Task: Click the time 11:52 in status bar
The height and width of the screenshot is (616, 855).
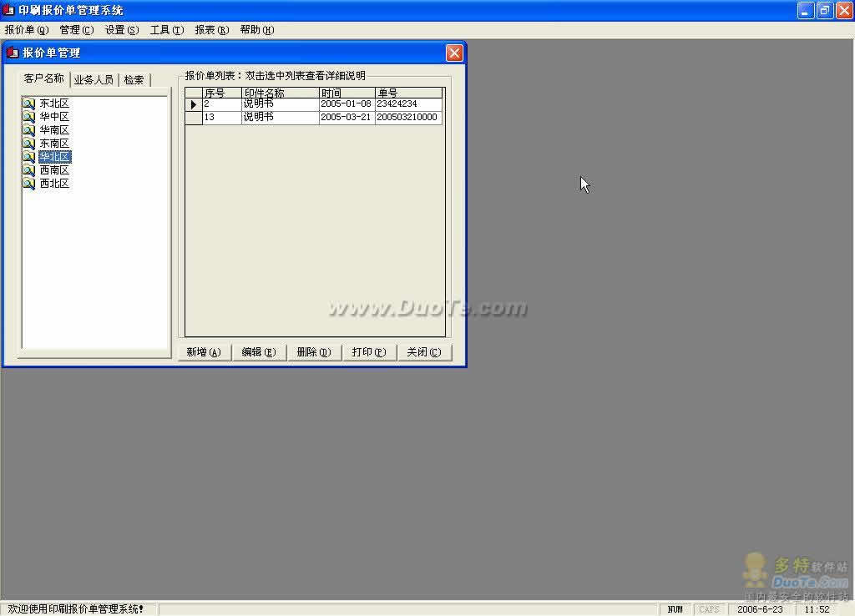Action: tap(817, 609)
